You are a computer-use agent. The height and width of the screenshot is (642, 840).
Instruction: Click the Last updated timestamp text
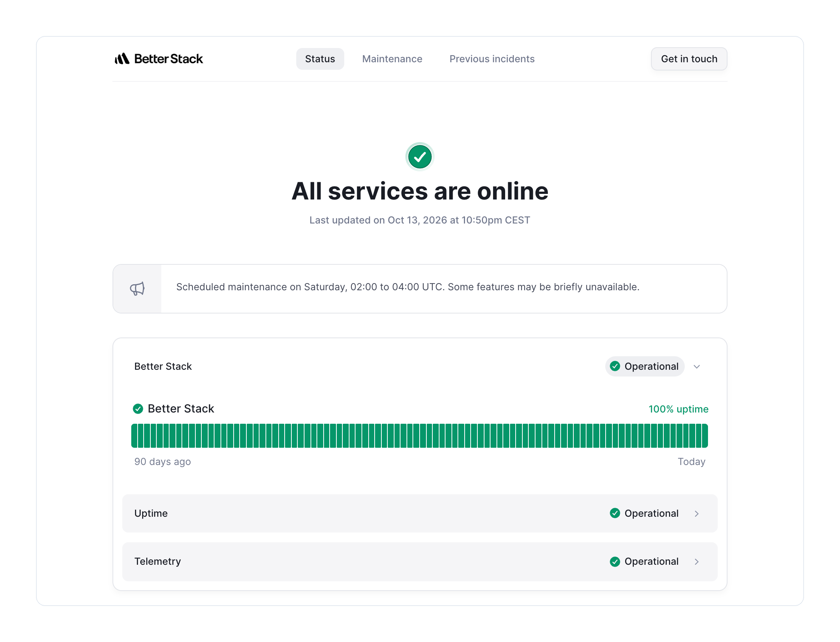[x=420, y=220]
